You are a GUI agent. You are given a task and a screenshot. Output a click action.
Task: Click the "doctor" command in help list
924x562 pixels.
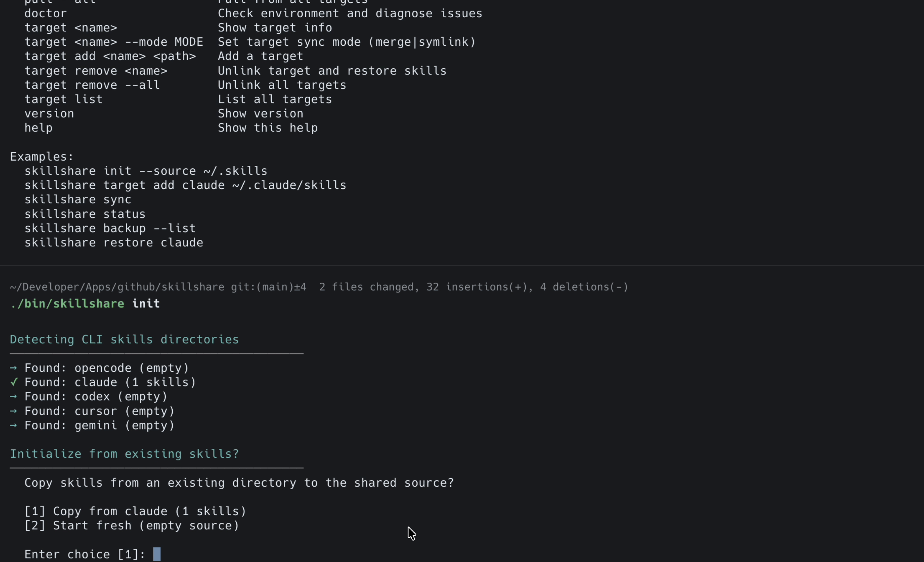tap(46, 13)
